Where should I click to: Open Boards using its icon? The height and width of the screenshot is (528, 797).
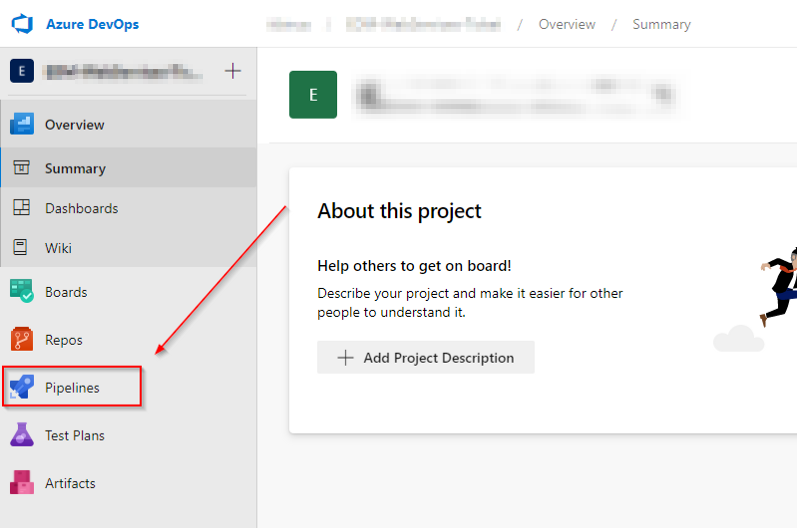click(x=22, y=292)
